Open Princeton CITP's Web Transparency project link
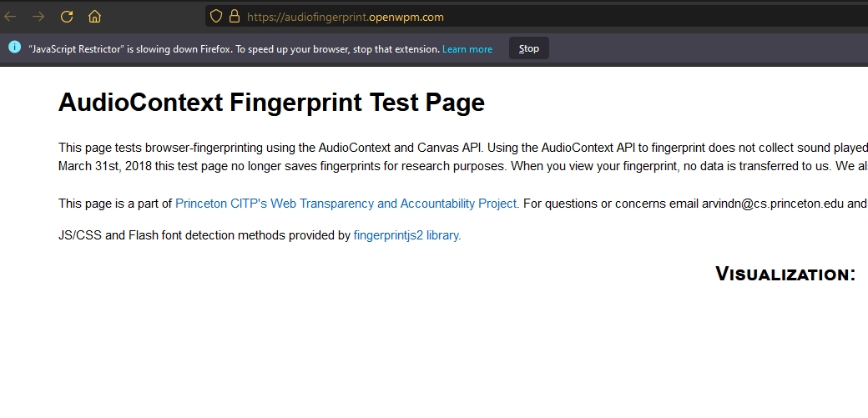Image resolution: width=868 pixels, height=418 pixels. pos(346,203)
